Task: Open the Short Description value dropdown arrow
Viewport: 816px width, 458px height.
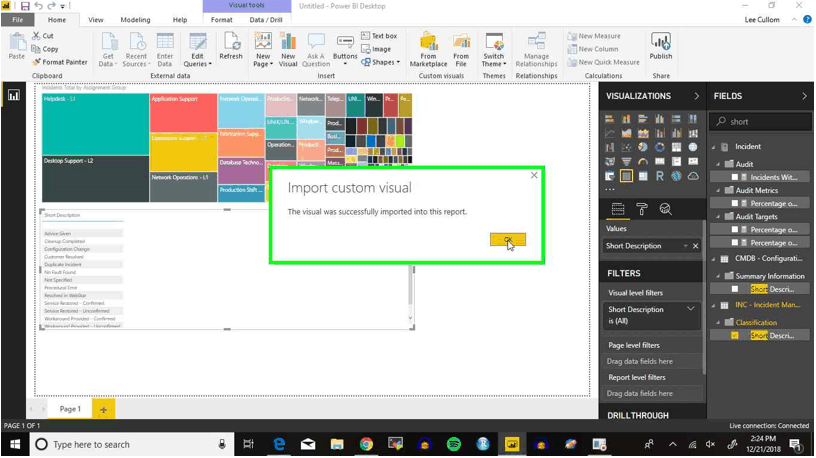Action: point(685,246)
